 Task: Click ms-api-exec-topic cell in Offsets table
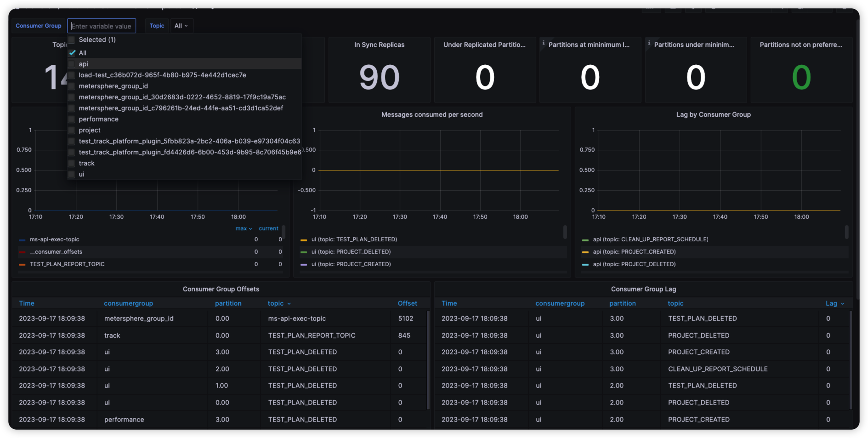coord(297,319)
